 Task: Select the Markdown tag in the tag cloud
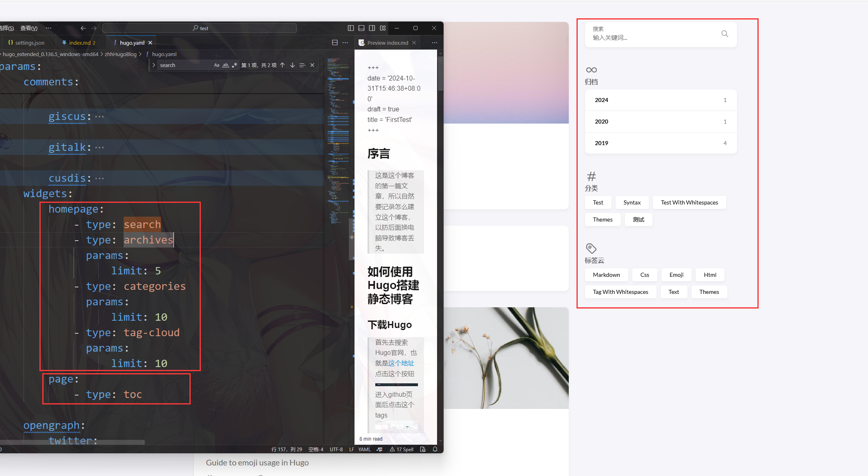(606, 275)
